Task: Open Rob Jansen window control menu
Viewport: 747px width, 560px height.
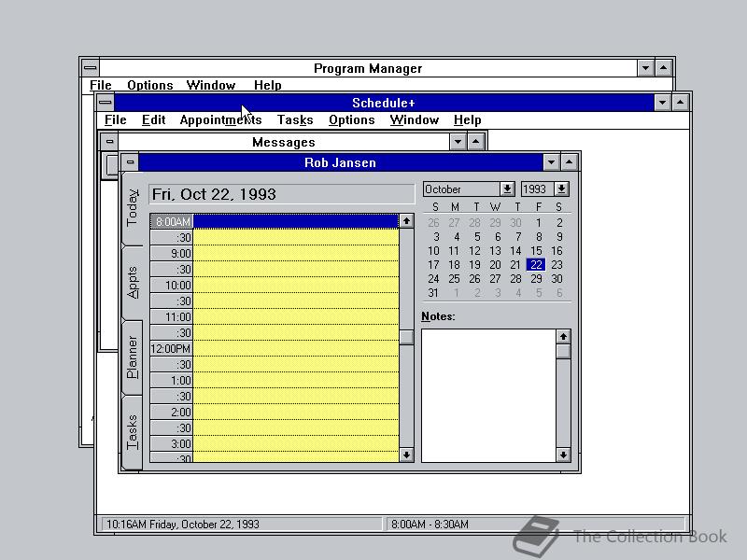Action: [x=130, y=162]
